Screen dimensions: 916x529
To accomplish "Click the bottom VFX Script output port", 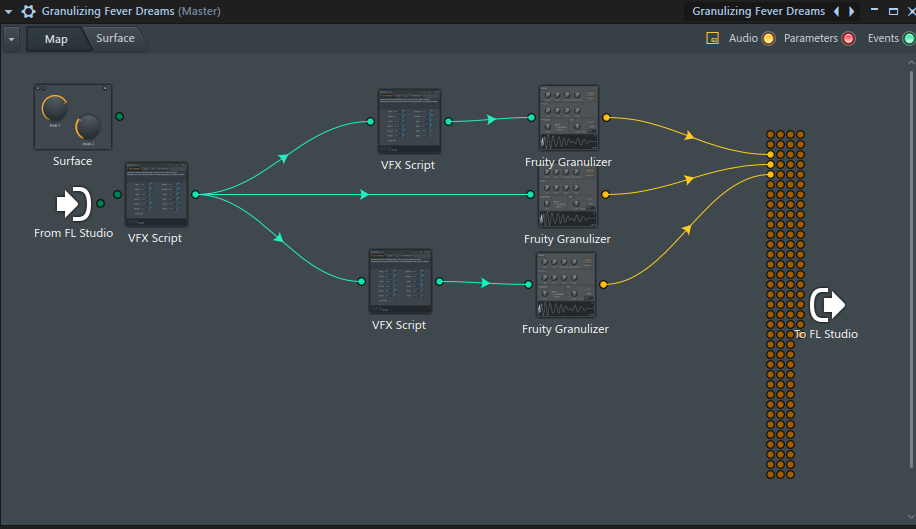I will 439,281.
